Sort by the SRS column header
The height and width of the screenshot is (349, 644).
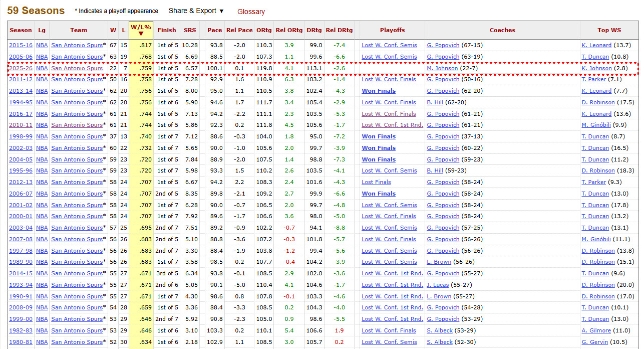click(x=190, y=30)
